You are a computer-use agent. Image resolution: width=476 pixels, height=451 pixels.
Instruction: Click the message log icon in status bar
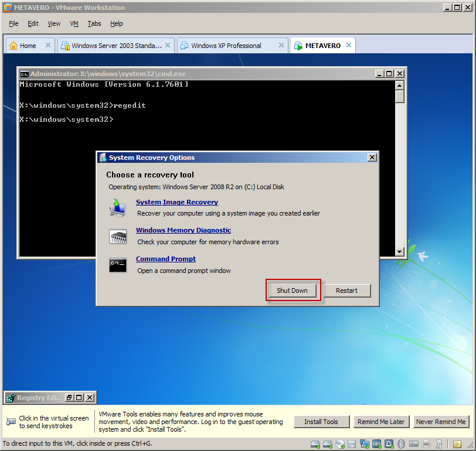[457, 445]
